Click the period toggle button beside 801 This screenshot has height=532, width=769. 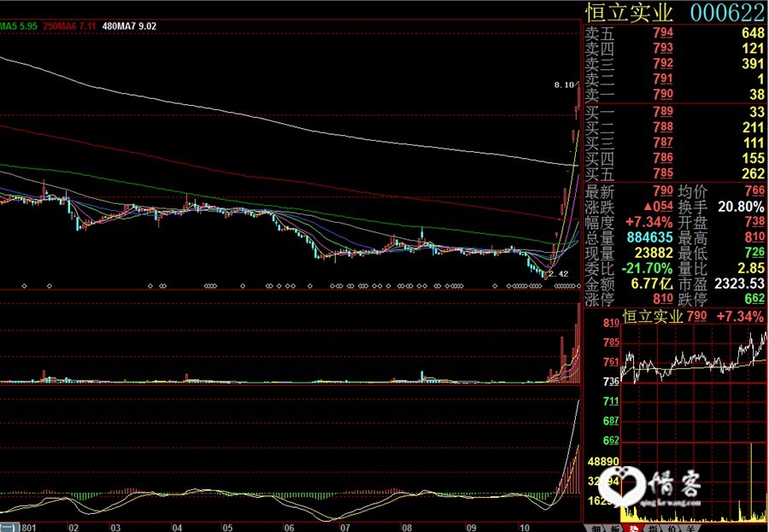point(9,528)
